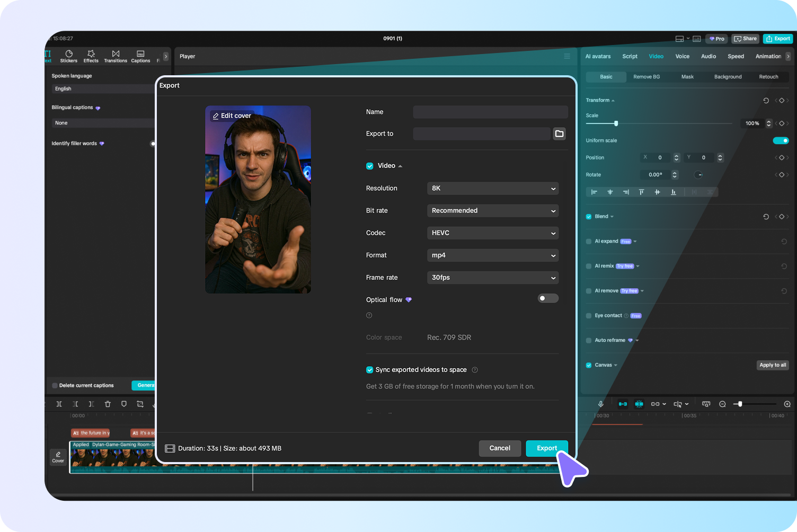Open the Codec dropdown showing HEVC
This screenshot has height=532, width=797.
tap(492, 233)
